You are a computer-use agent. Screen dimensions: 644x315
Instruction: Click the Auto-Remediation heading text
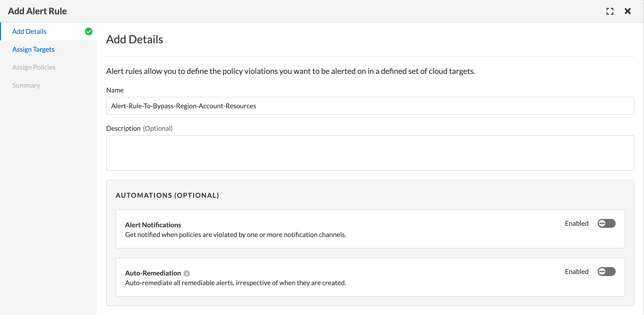tap(153, 273)
